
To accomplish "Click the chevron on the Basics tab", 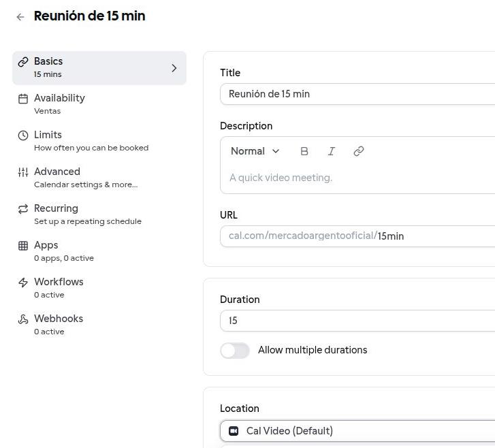I will pos(174,68).
